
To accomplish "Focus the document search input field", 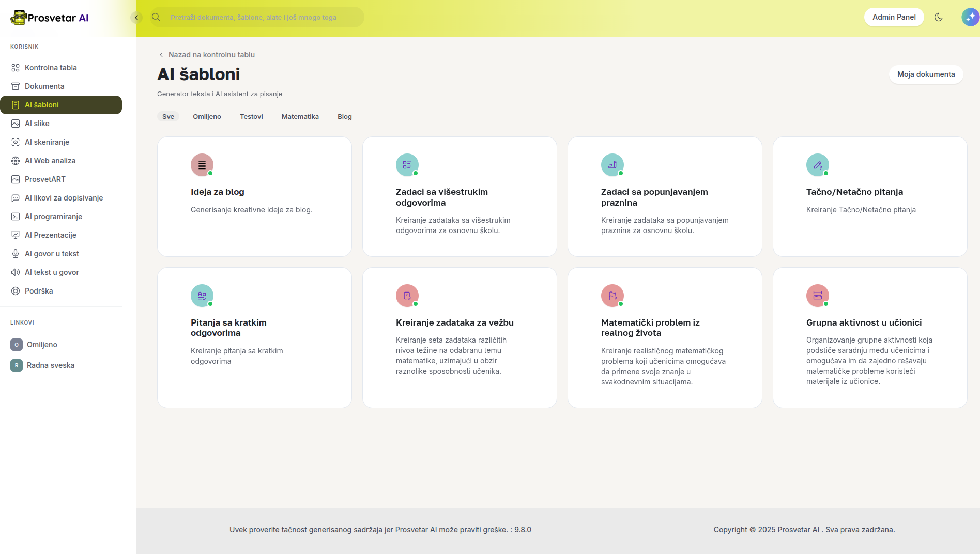I will (x=264, y=17).
